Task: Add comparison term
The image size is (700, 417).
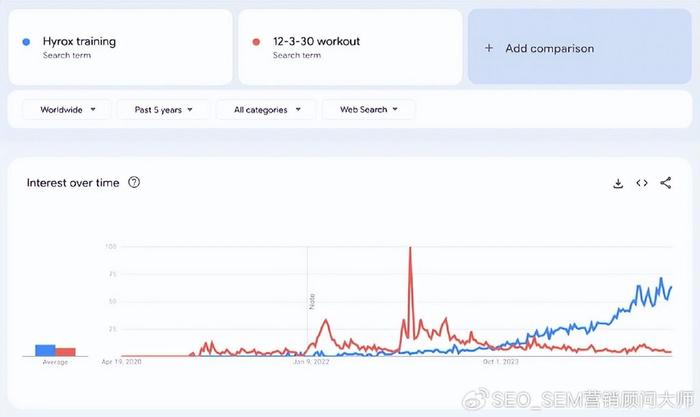Action: pyautogui.click(x=580, y=47)
